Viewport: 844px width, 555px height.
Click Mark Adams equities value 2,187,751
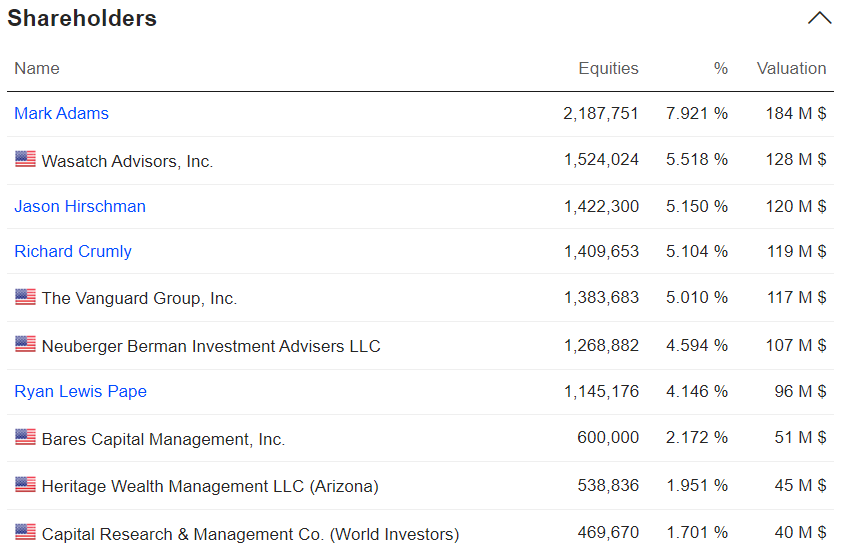tap(600, 114)
